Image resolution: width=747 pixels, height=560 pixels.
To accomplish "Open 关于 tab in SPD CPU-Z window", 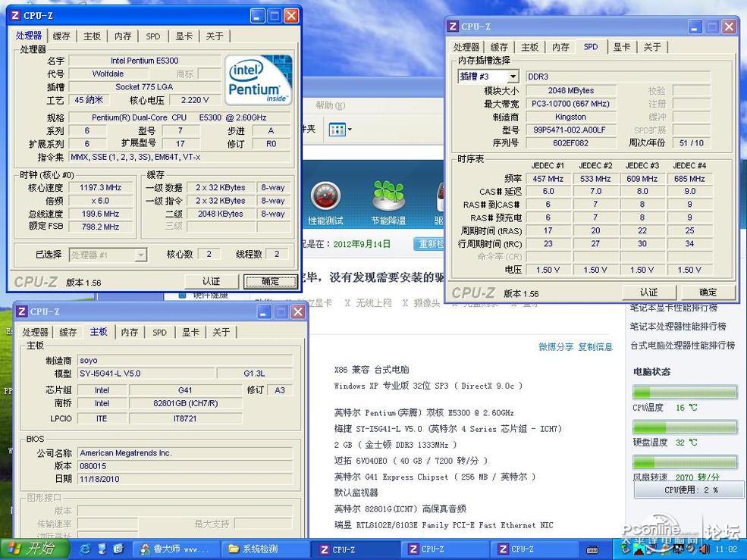I will pyautogui.click(x=651, y=47).
